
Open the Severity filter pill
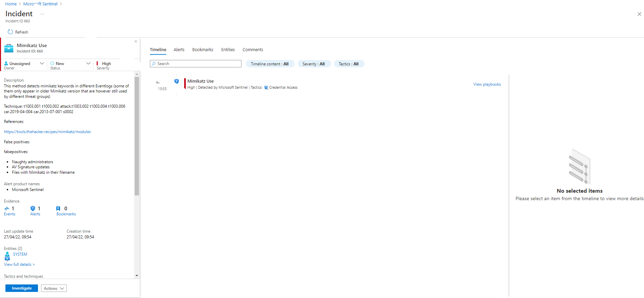(x=314, y=64)
